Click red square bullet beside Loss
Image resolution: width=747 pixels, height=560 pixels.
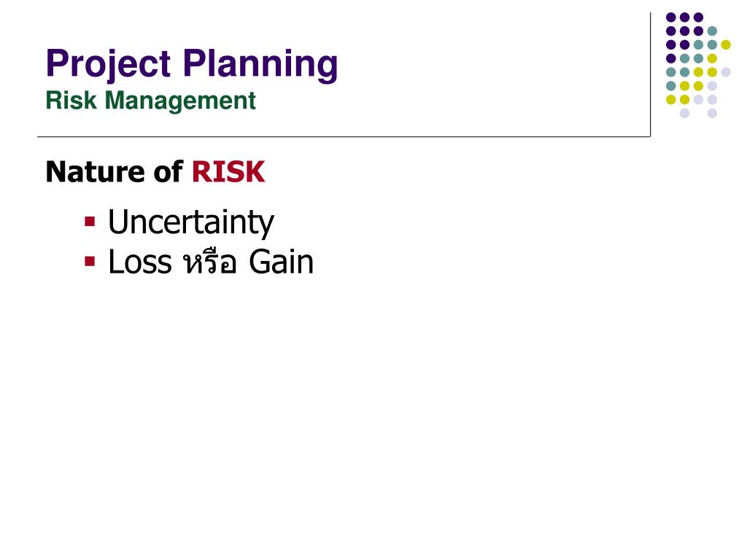[90, 262]
